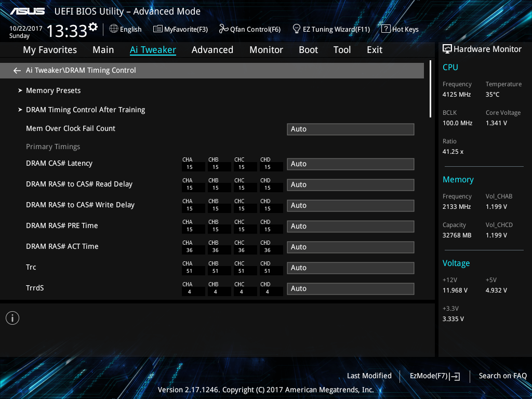Select DRAM RAS# to CAS# Read Delay field
Screen dimensions: 532x399
(x=351, y=184)
